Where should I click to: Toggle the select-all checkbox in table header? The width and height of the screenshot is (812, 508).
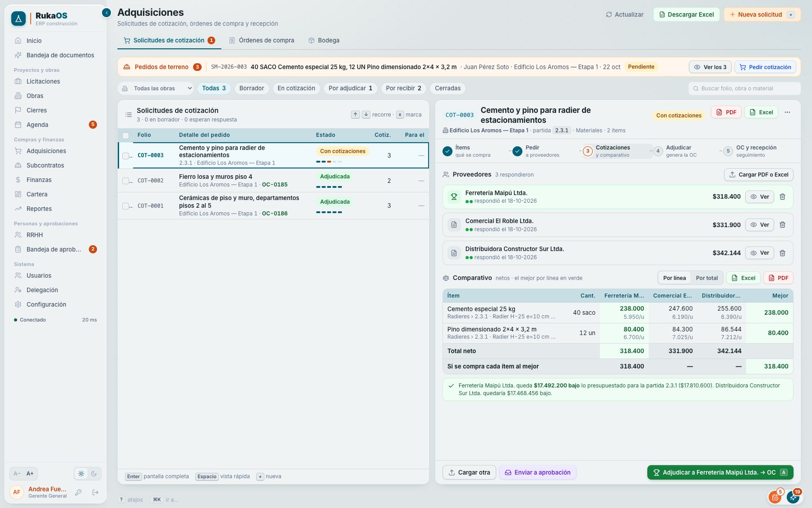click(126, 135)
